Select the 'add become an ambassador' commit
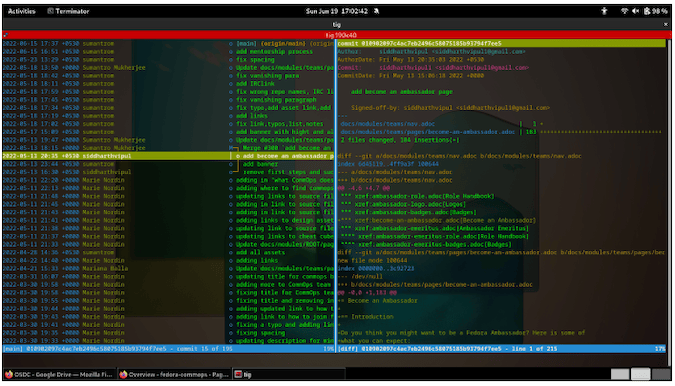675x386 pixels. 168,156
